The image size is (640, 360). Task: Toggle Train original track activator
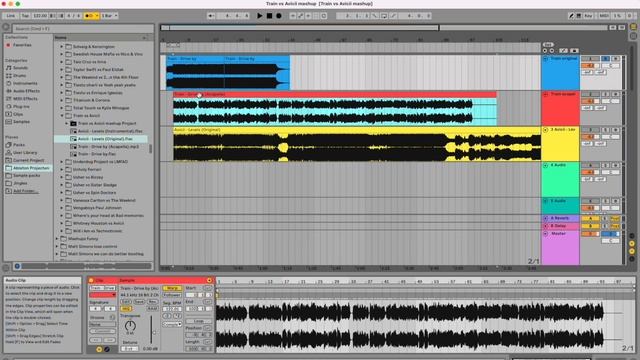coord(590,59)
